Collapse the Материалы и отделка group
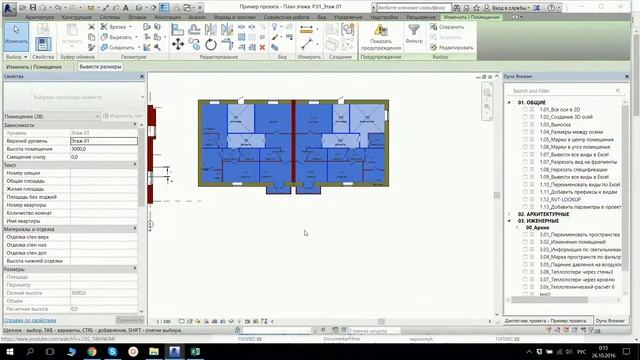The image size is (640, 360). pyautogui.click(x=135, y=229)
